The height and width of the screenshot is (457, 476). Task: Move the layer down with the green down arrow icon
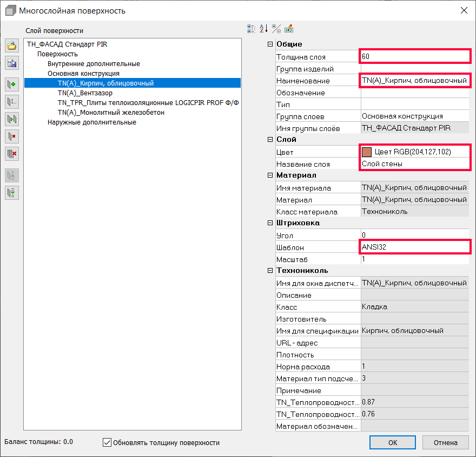coord(12,192)
